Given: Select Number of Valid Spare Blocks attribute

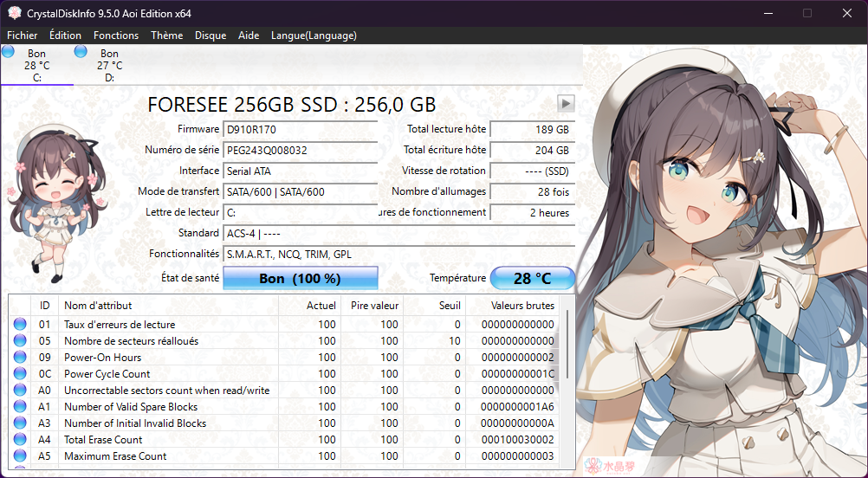Looking at the screenshot, I should 131,407.
